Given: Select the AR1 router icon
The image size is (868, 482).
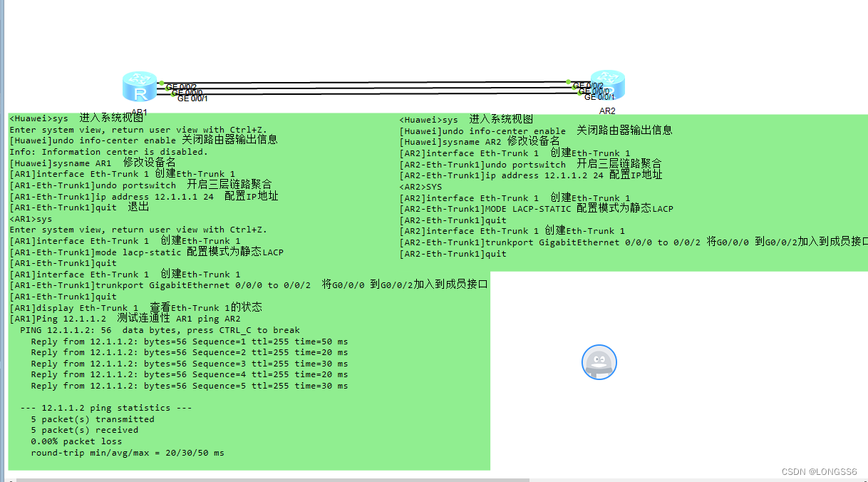Looking at the screenshot, I should 139,87.
